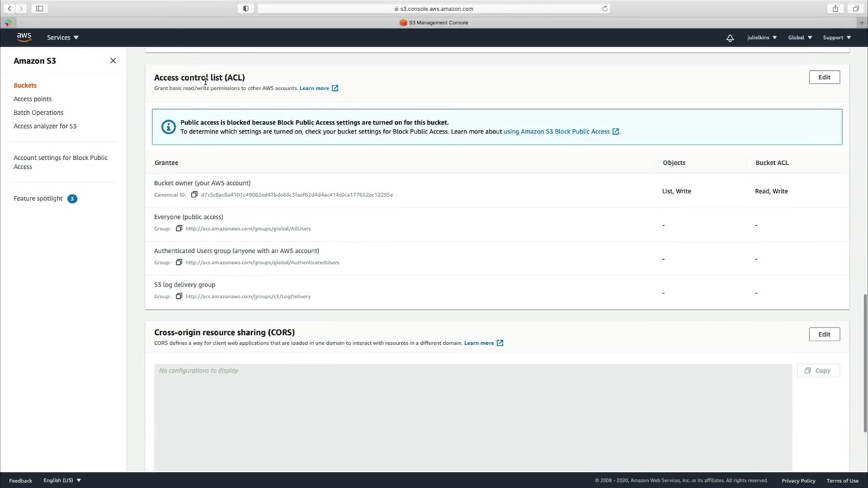Screen dimensions: 868x488
Task: Select 'Read, Write' bucket ACL text
Action: pyautogui.click(x=771, y=191)
